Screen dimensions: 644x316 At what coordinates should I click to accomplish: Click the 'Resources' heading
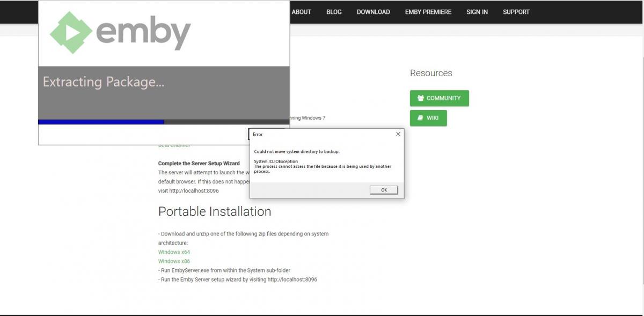pyautogui.click(x=431, y=73)
